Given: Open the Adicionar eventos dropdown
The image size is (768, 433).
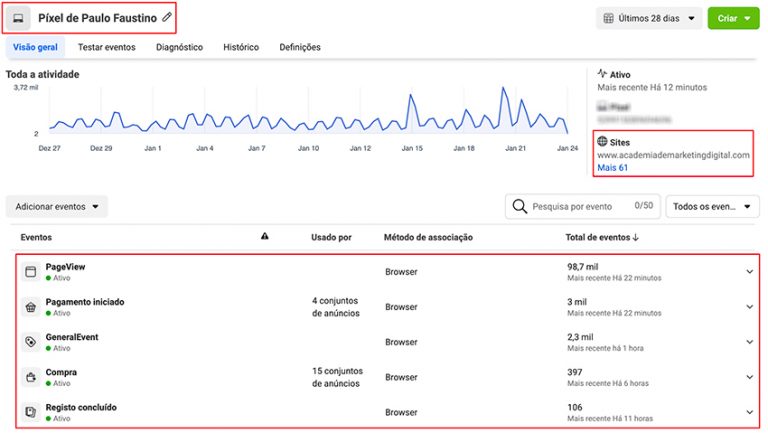Looking at the screenshot, I should [x=57, y=207].
